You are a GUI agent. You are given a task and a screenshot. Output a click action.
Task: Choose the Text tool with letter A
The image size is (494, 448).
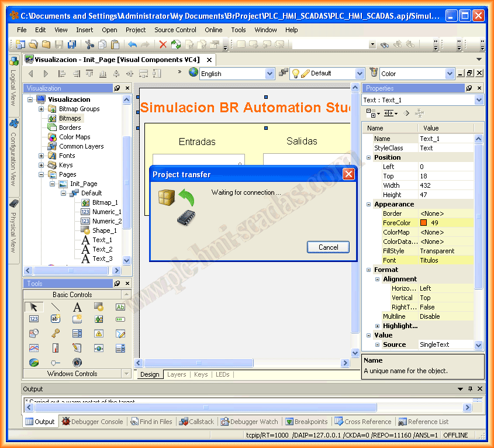(x=77, y=306)
